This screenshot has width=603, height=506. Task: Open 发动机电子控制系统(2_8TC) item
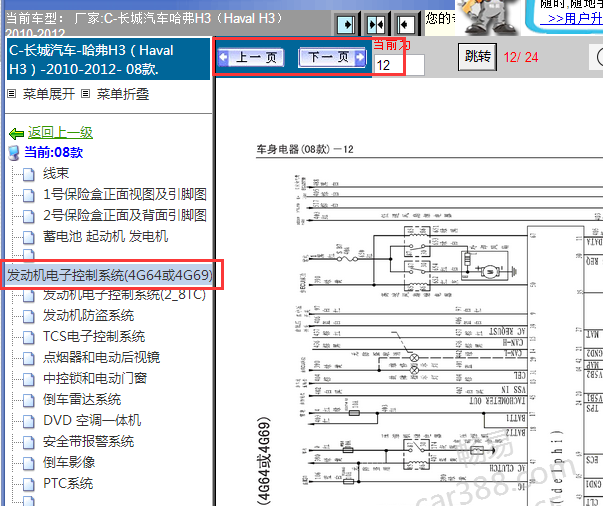pos(124,295)
